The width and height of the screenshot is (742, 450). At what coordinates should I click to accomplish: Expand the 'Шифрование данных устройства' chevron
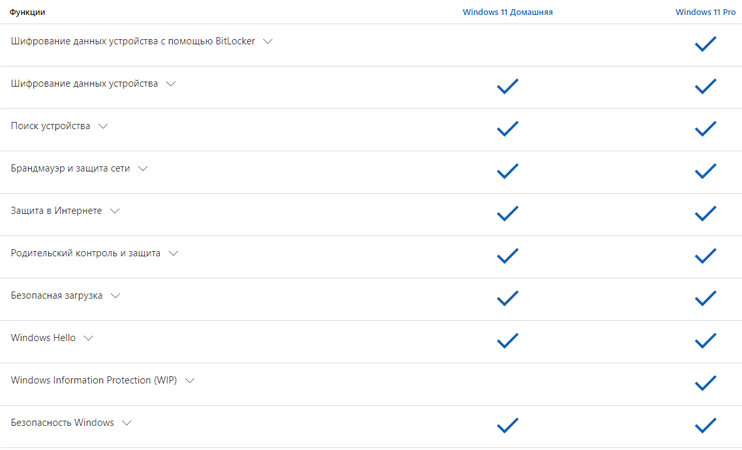tap(171, 84)
